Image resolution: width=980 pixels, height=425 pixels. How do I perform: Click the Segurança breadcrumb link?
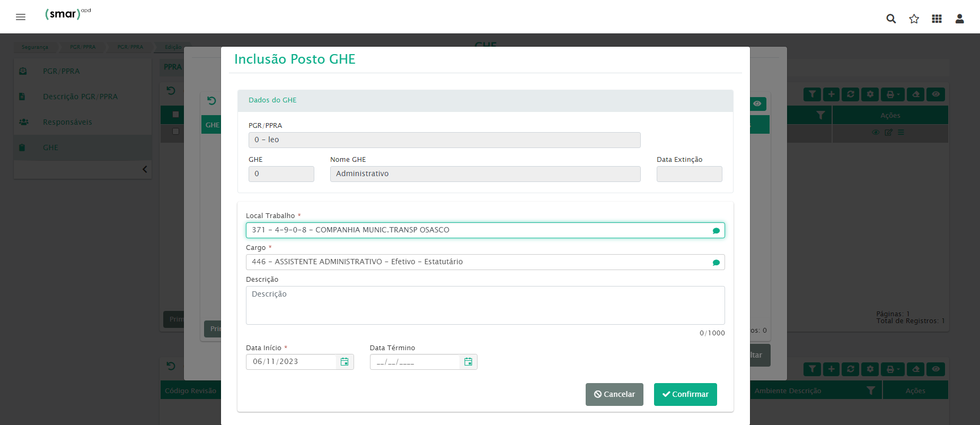pos(35,47)
